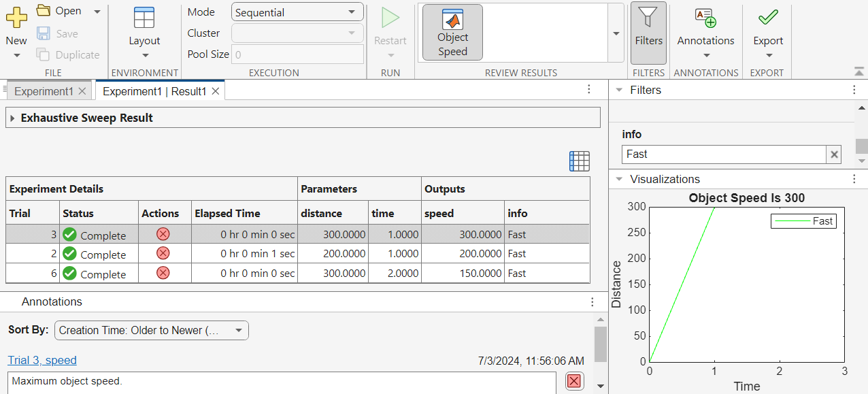Click discard action icon for Trial 2
Screen dimensions: 868x394
coord(163,254)
